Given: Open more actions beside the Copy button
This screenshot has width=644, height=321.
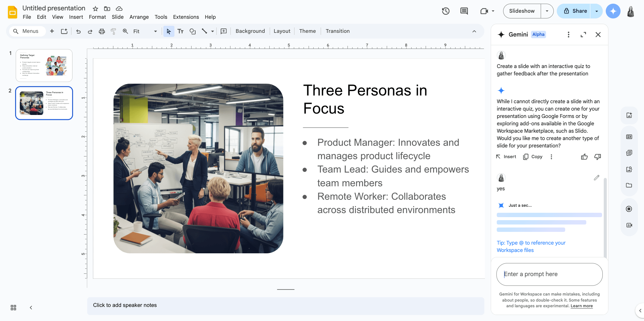Looking at the screenshot, I should tap(551, 157).
